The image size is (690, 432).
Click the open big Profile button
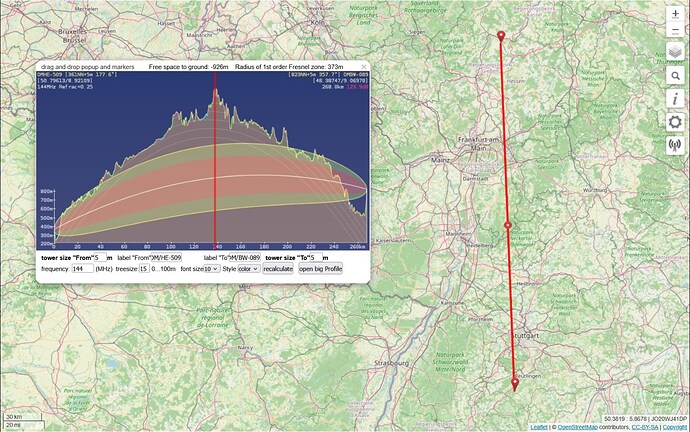320,269
